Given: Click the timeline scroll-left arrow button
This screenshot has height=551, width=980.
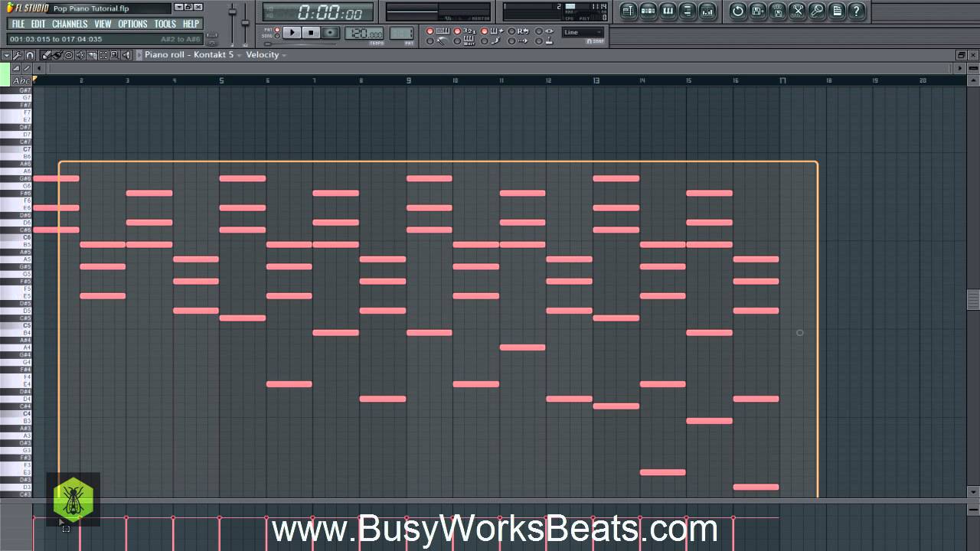Looking at the screenshot, I should coord(39,68).
